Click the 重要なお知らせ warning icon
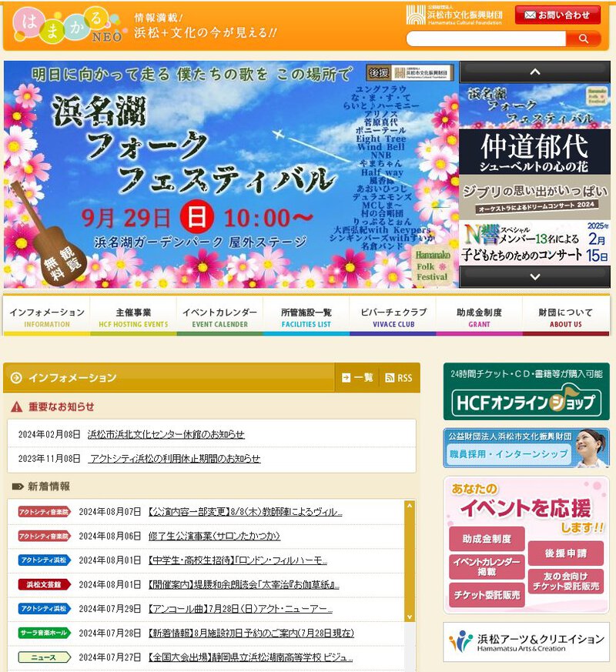The height and width of the screenshot is (672, 616). tap(17, 406)
